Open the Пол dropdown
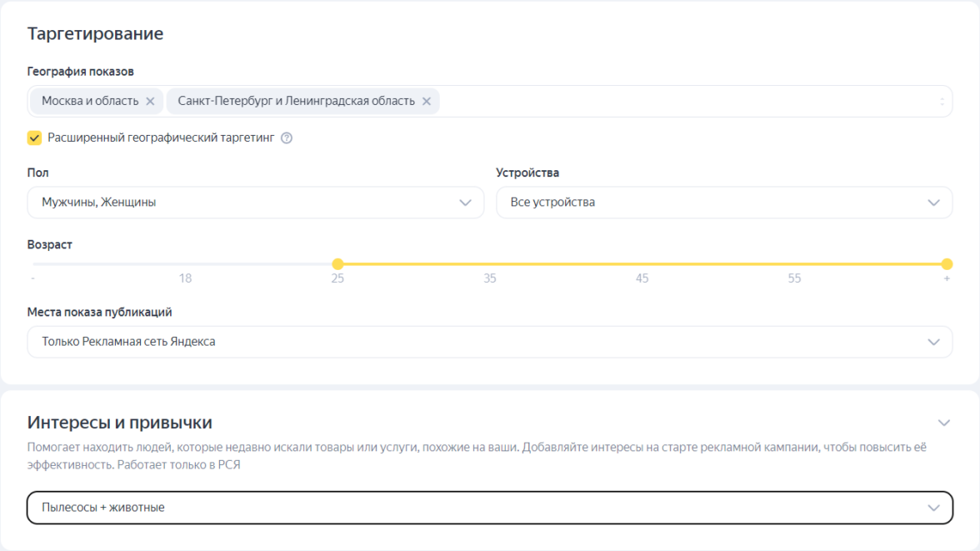Image resolution: width=980 pixels, height=551 pixels. pos(255,203)
